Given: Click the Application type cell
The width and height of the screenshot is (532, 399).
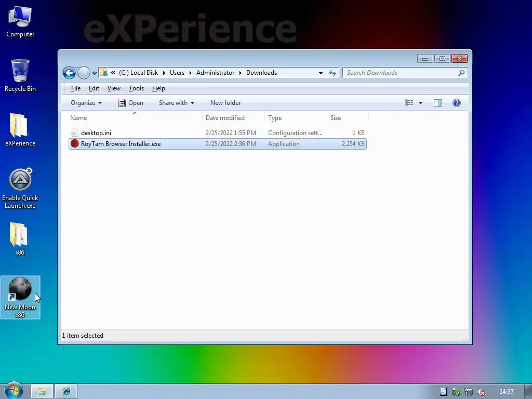Looking at the screenshot, I should (x=284, y=144).
